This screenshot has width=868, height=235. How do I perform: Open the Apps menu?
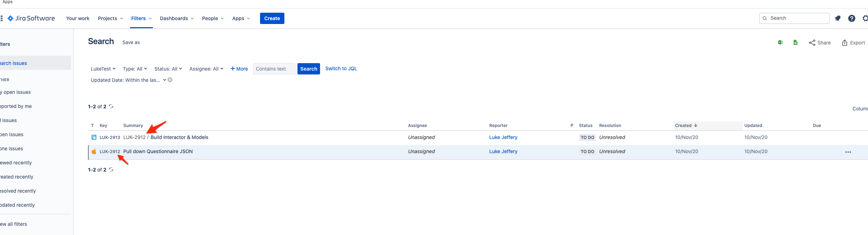click(241, 18)
